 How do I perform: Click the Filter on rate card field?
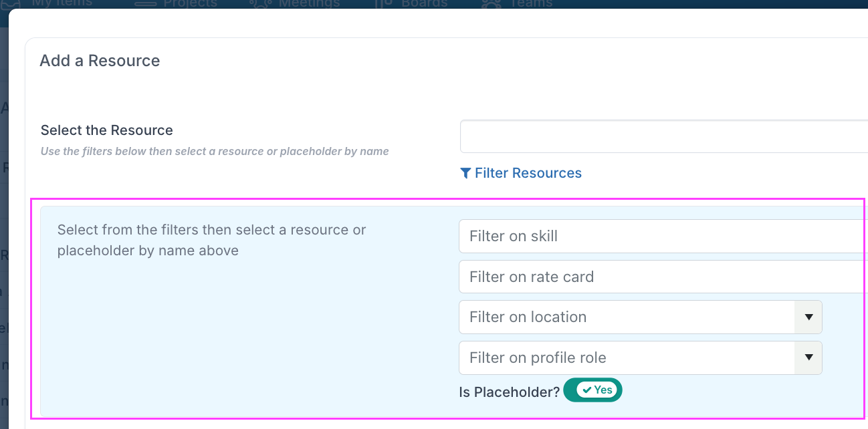point(663,277)
